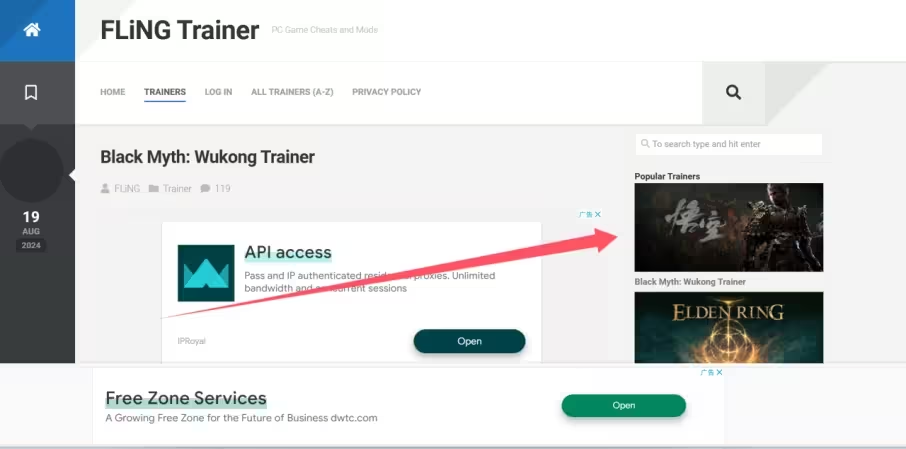Image resolution: width=906 pixels, height=449 pixels.
Task: Click the home icon in sidebar
Action: pyautogui.click(x=32, y=29)
